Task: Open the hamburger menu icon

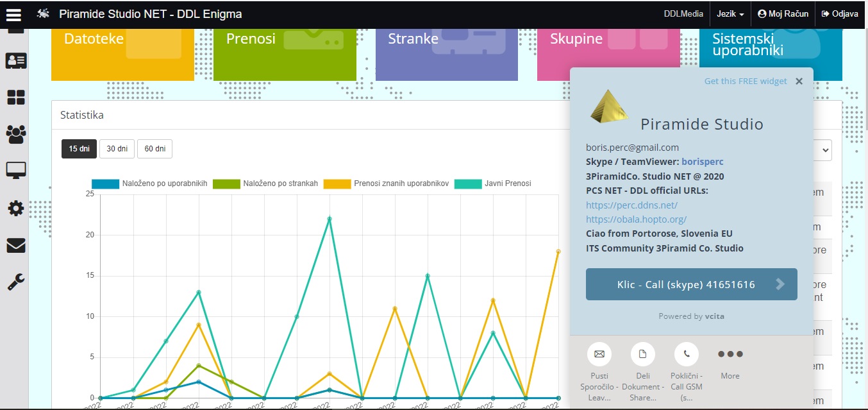Action: [13, 13]
